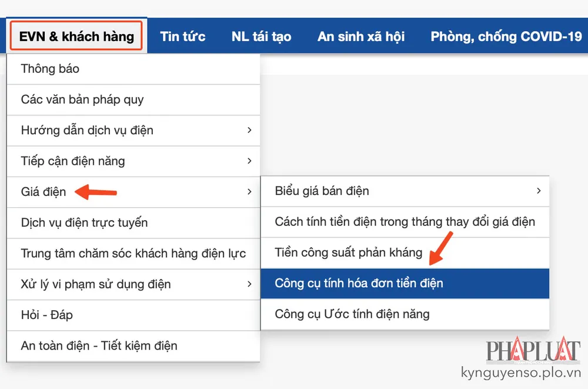This screenshot has width=588, height=389.
Task: Select the NL tái tạo section
Action: pos(261,36)
